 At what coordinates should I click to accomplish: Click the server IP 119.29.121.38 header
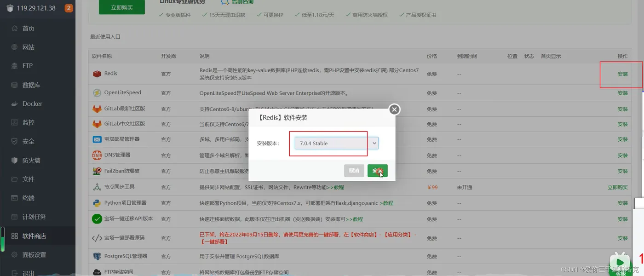click(x=36, y=8)
